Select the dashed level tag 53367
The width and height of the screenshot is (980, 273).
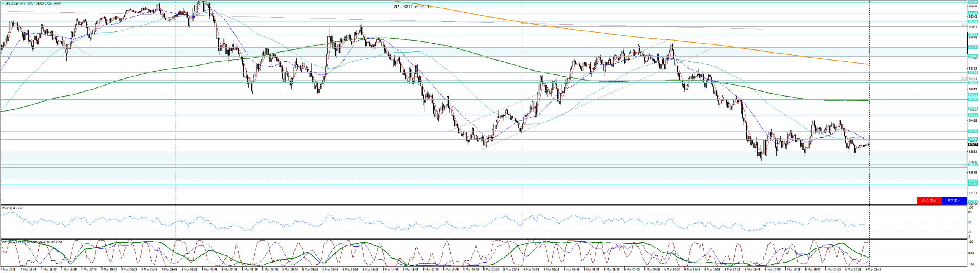973,181
